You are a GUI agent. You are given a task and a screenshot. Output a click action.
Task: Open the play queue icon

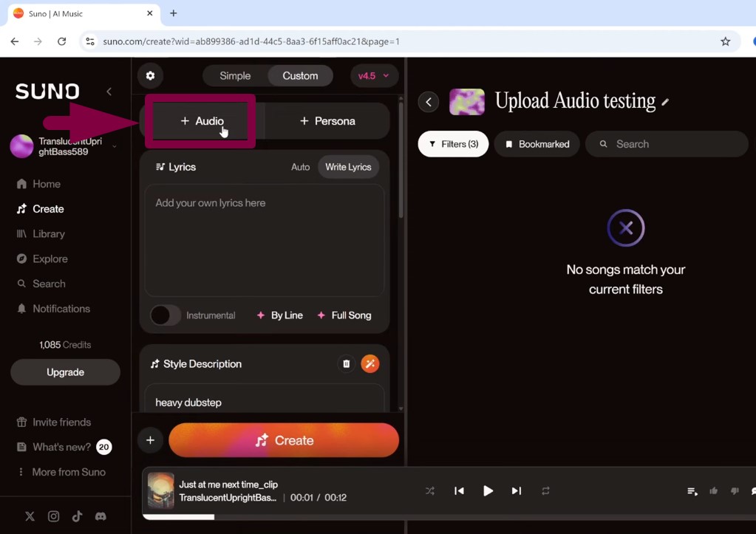tap(692, 491)
